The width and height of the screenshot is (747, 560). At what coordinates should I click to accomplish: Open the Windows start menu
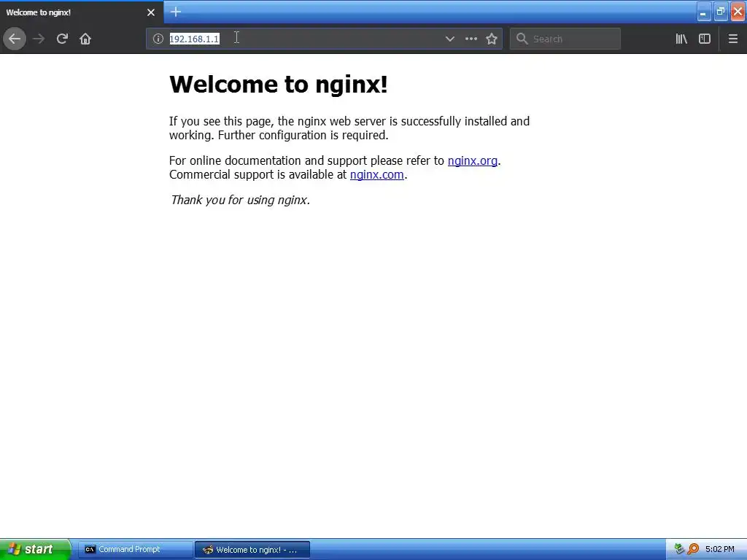[35, 549]
